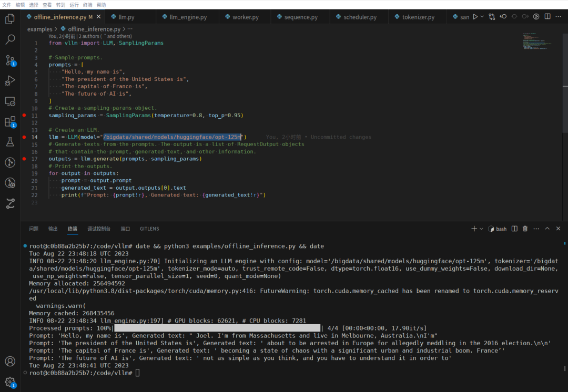
Task: Split the terminal panel
Action: [514, 229]
